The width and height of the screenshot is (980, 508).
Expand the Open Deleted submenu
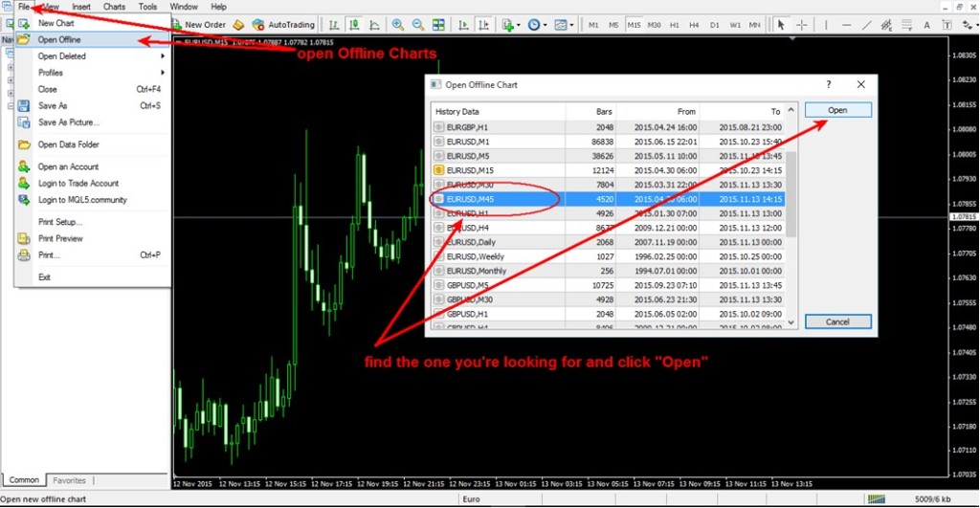[x=93, y=56]
